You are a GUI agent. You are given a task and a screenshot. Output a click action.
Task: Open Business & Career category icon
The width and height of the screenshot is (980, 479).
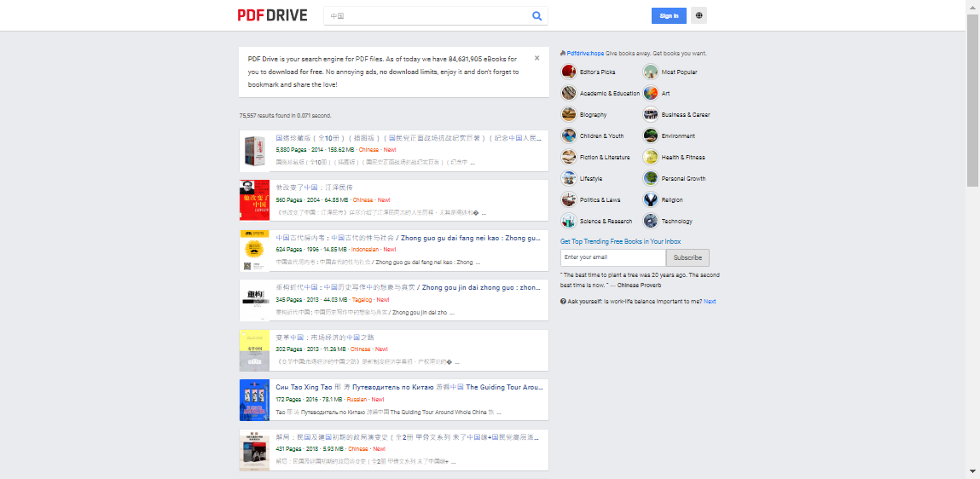pyautogui.click(x=651, y=114)
